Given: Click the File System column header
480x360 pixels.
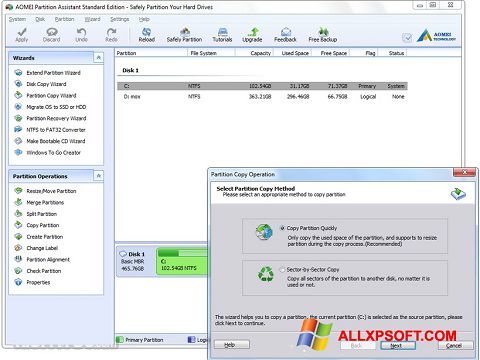Looking at the screenshot, I should (x=211, y=53).
